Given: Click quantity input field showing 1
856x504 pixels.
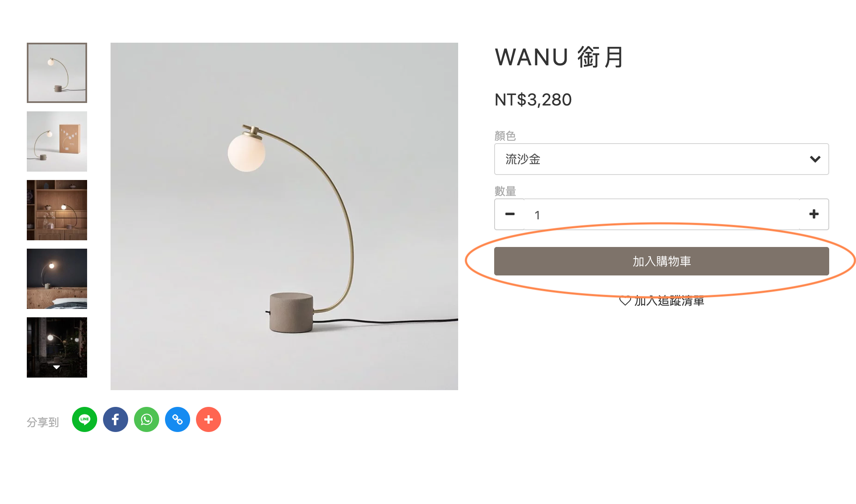Looking at the screenshot, I should (x=662, y=215).
